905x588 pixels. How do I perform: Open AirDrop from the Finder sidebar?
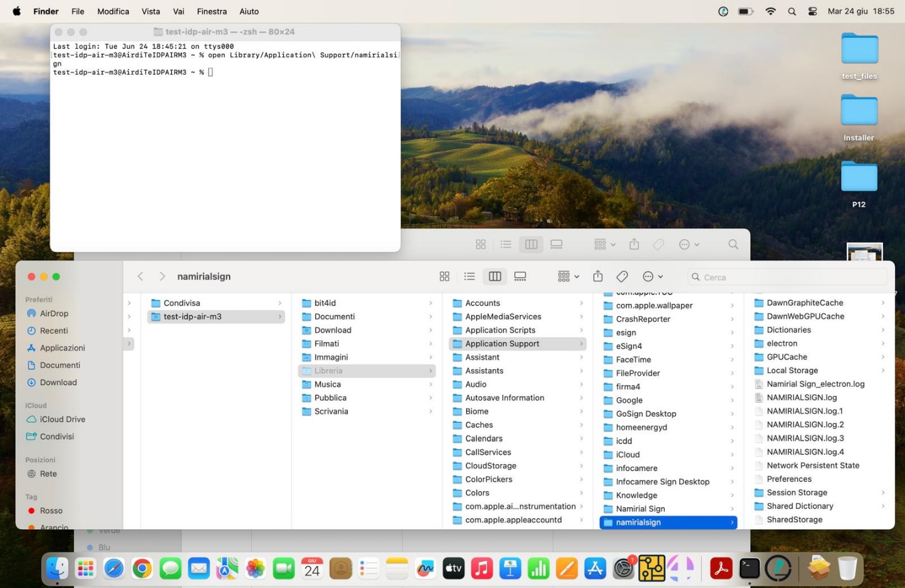pyautogui.click(x=54, y=314)
